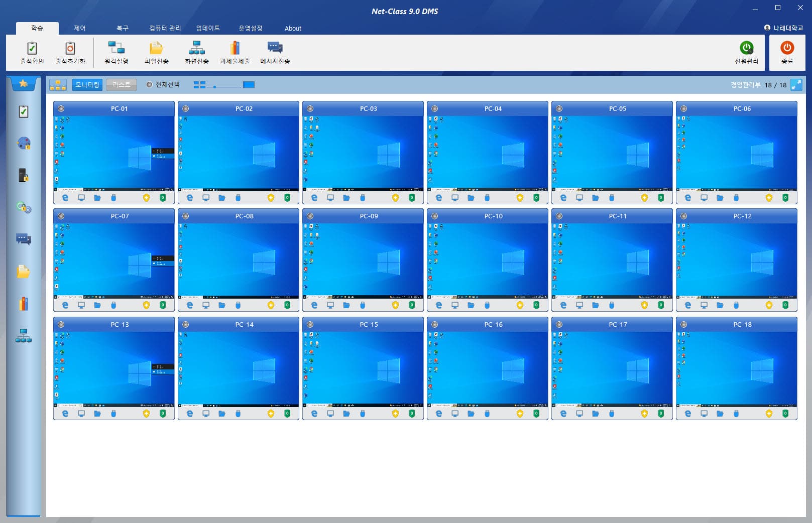Open PC-15 screen thumbnail
This screenshot has height=523, width=812.
click(x=363, y=369)
